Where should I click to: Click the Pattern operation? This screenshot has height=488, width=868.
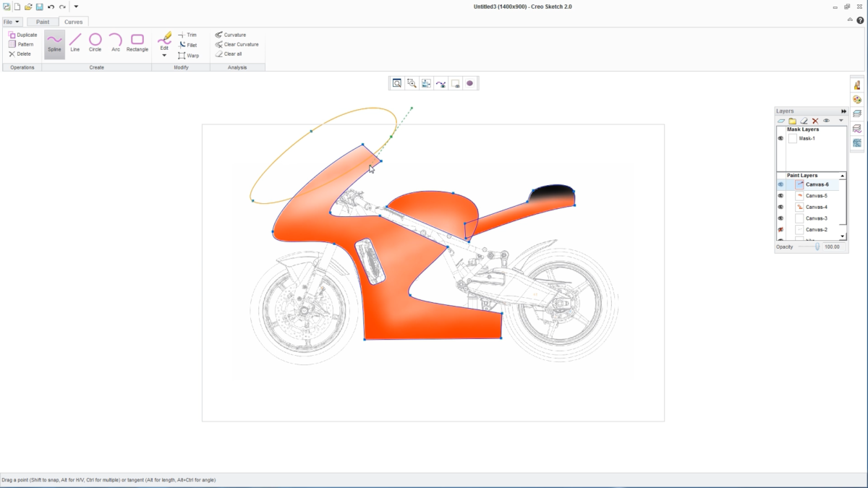click(21, 44)
